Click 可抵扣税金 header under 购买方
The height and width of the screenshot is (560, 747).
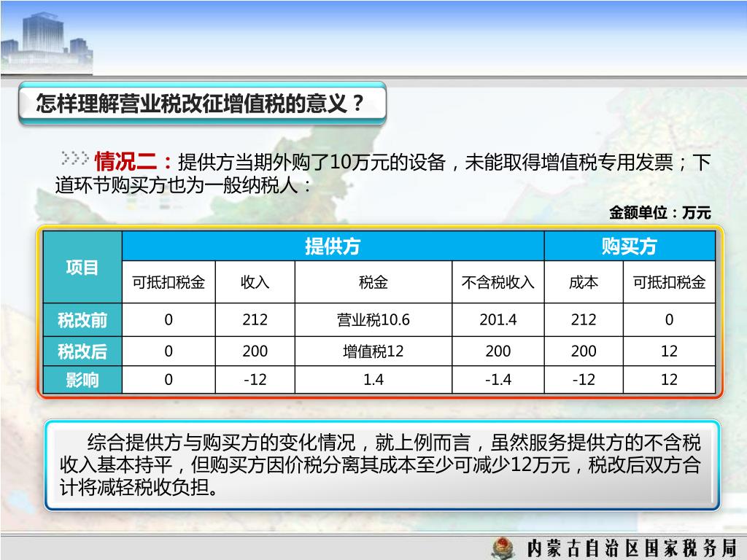point(670,282)
